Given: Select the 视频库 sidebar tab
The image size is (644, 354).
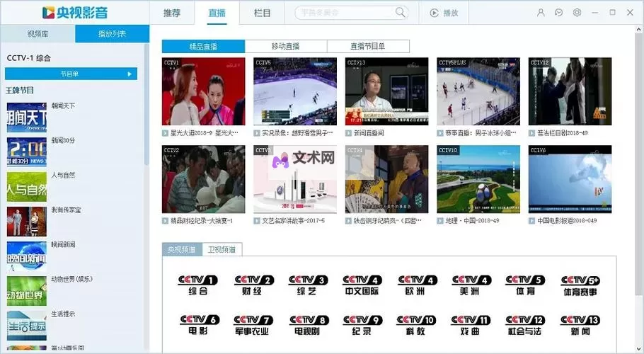Looking at the screenshot, I should coord(38,34).
